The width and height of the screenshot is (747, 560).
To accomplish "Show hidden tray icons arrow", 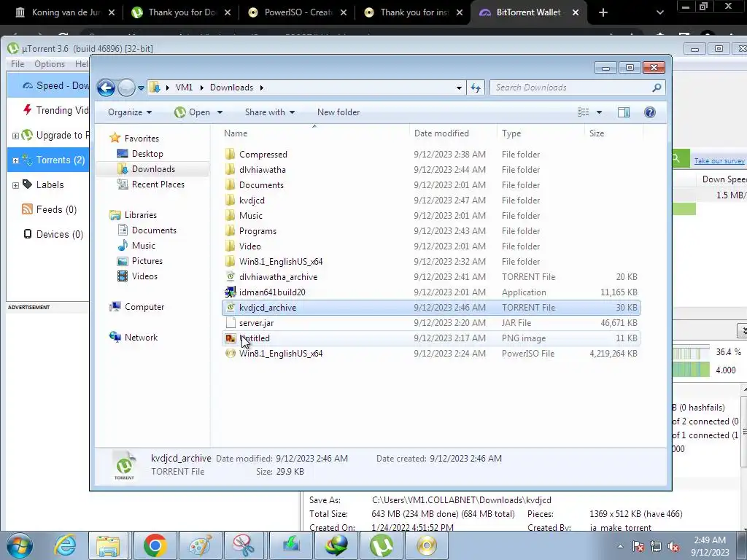I will point(620,547).
